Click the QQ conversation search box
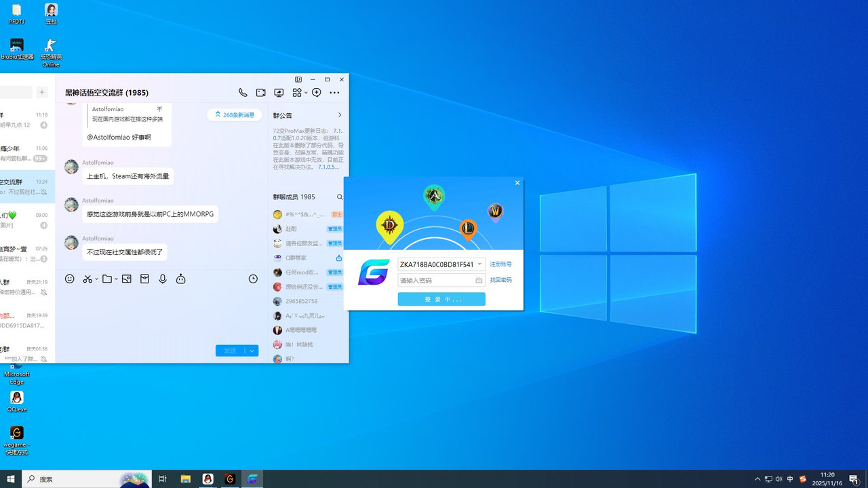 (16, 92)
